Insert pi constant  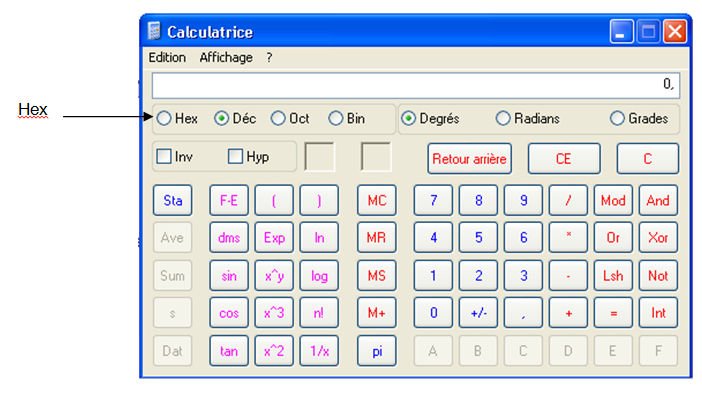click(x=377, y=351)
